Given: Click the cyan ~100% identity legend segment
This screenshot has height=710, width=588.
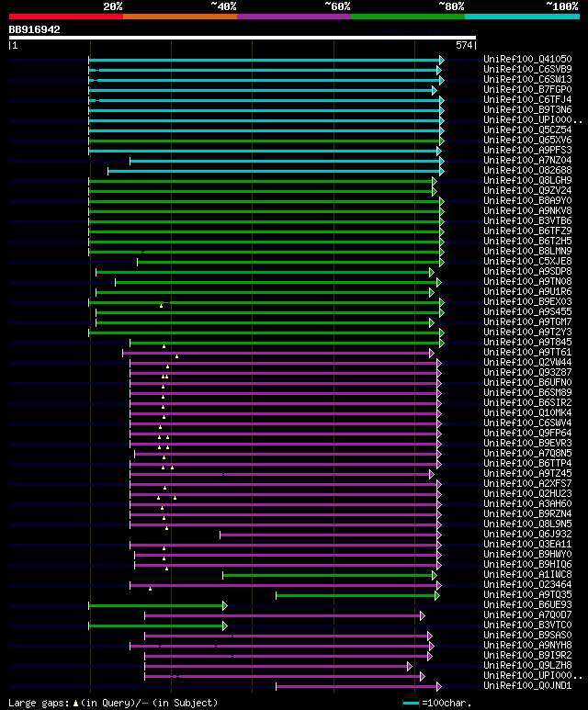Looking at the screenshot, I should [523, 17].
